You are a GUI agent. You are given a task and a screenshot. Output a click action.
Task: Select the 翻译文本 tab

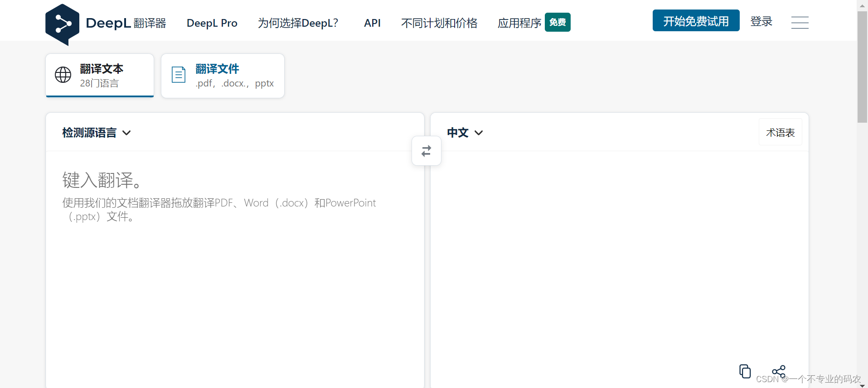pos(100,75)
